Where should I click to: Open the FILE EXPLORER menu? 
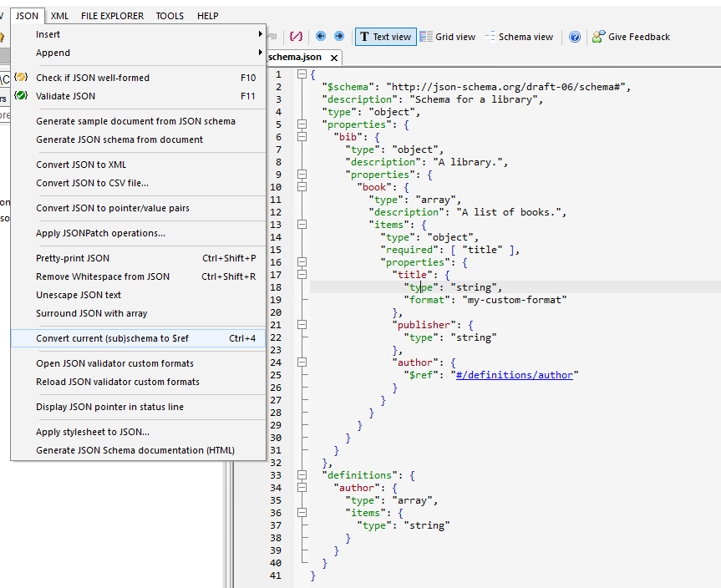point(112,16)
